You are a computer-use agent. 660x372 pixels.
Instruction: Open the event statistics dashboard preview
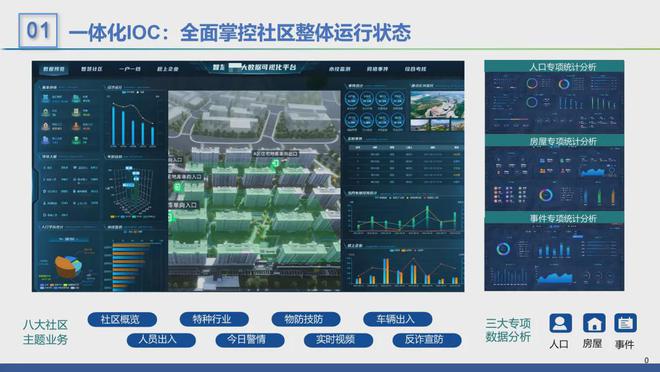554,257
